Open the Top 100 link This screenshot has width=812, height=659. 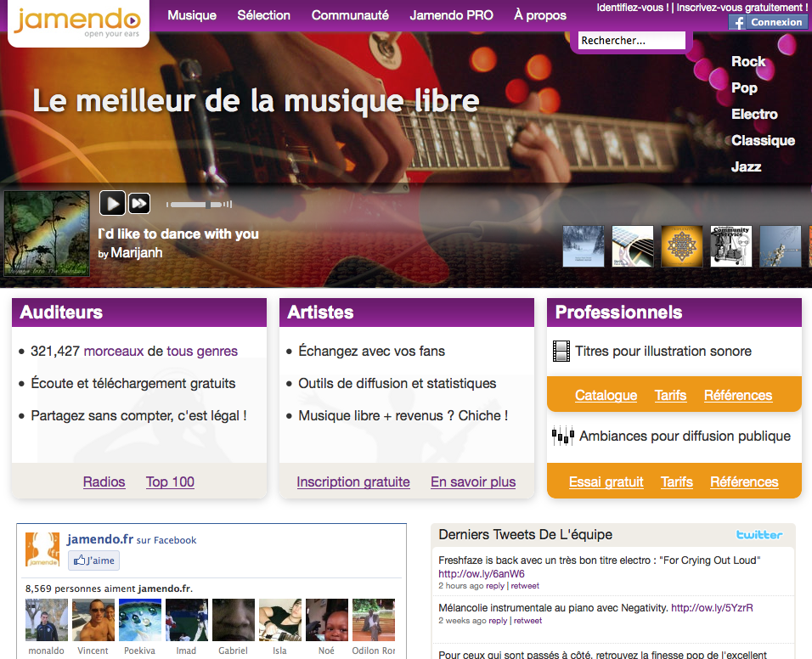click(x=170, y=482)
